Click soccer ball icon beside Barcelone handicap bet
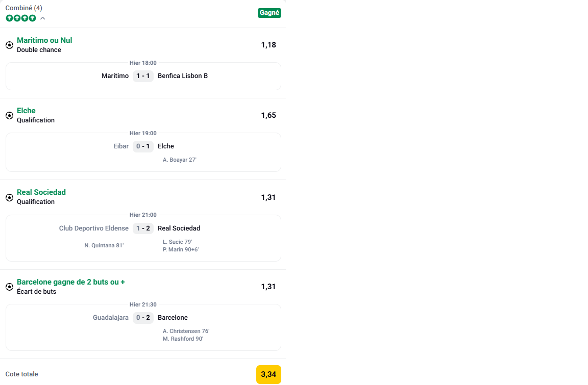Viewport: 588px width, 385px height. [x=9, y=287]
